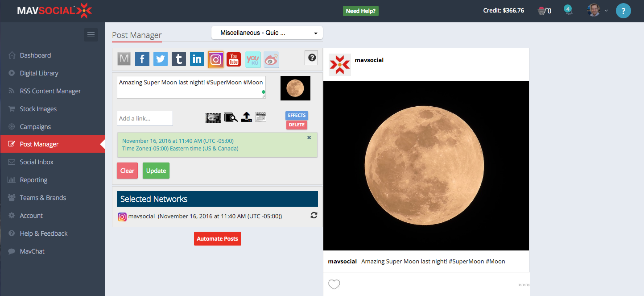The width and height of the screenshot is (644, 296).
Task: Click the Instagram icon in Selected Networks
Action: click(122, 217)
